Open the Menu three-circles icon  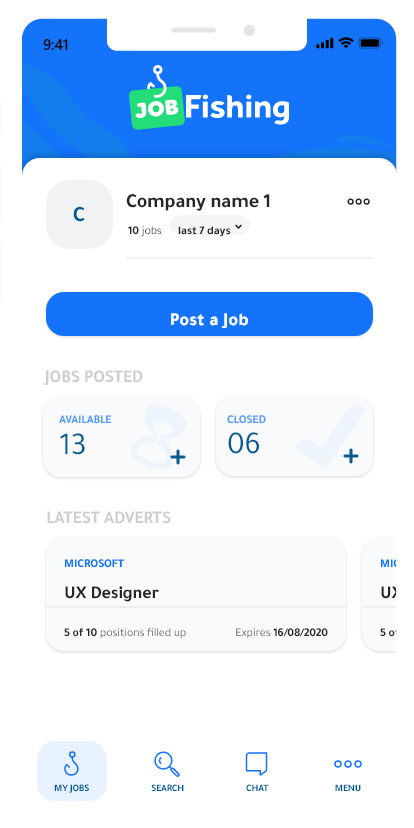click(x=348, y=764)
